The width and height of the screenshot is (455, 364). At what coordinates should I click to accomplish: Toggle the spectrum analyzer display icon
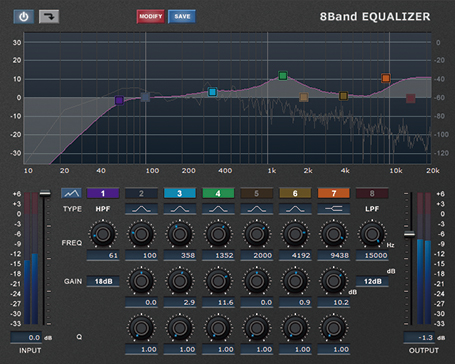[71, 193]
